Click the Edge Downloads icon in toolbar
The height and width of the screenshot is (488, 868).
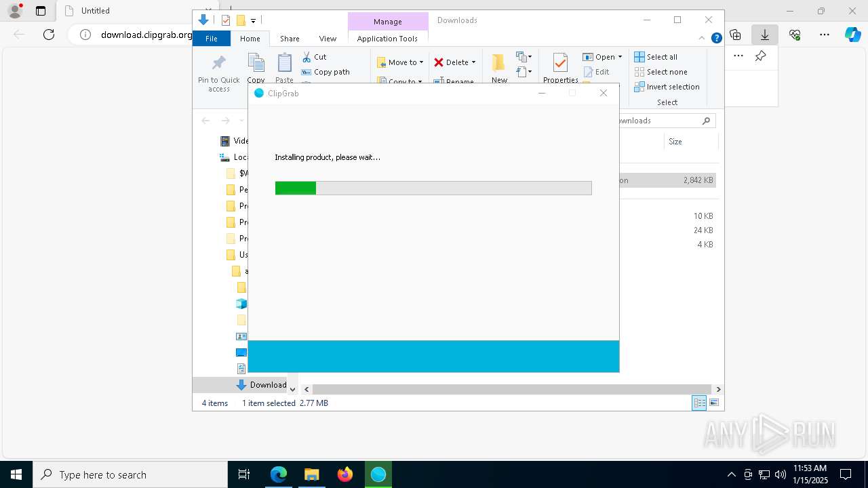point(765,35)
